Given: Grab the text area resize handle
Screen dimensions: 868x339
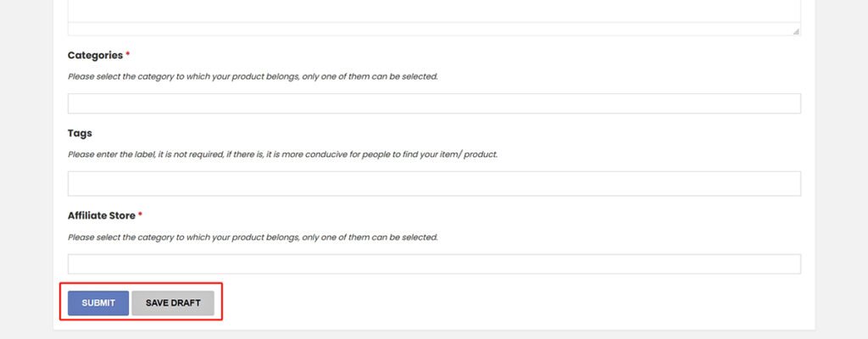Looking at the screenshot, I should (x=796, y=31).
